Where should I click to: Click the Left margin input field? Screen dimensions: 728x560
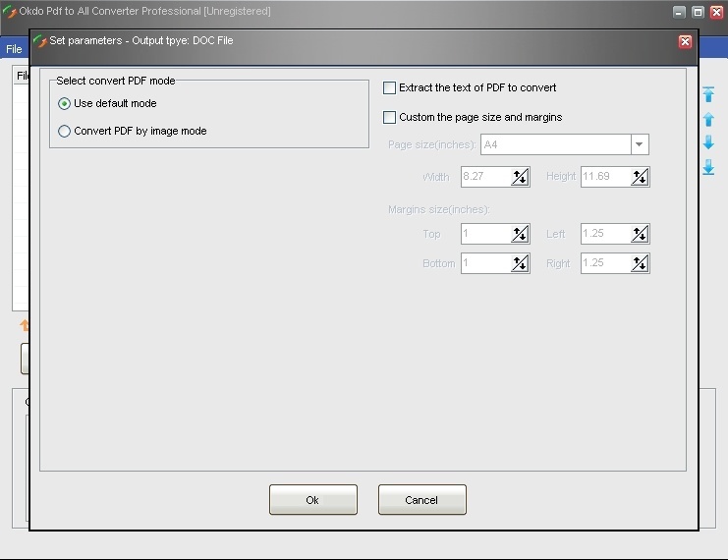click(605, 234)
